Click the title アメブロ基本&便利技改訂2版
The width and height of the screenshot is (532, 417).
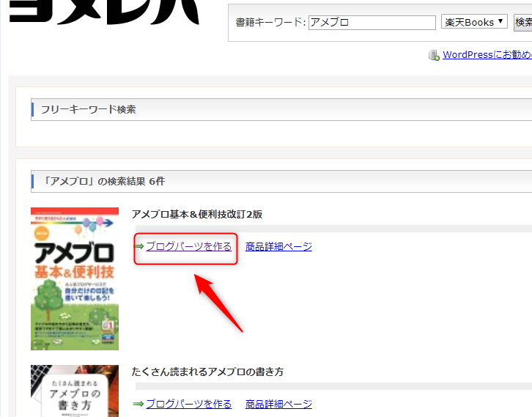click(197, 215)
